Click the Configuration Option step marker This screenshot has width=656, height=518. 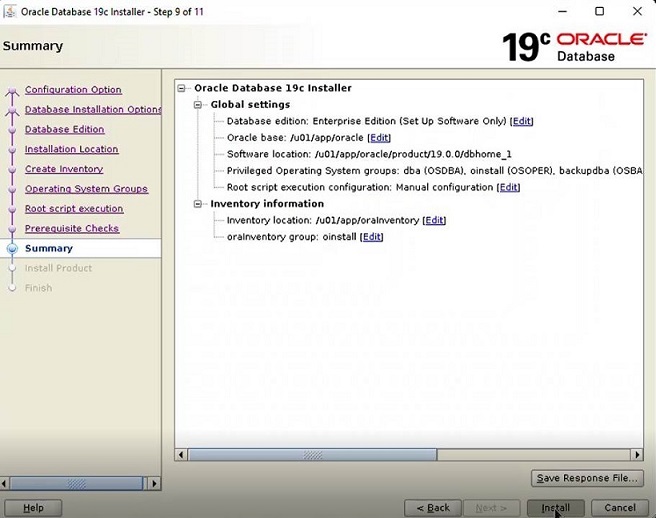pos(12,91)
